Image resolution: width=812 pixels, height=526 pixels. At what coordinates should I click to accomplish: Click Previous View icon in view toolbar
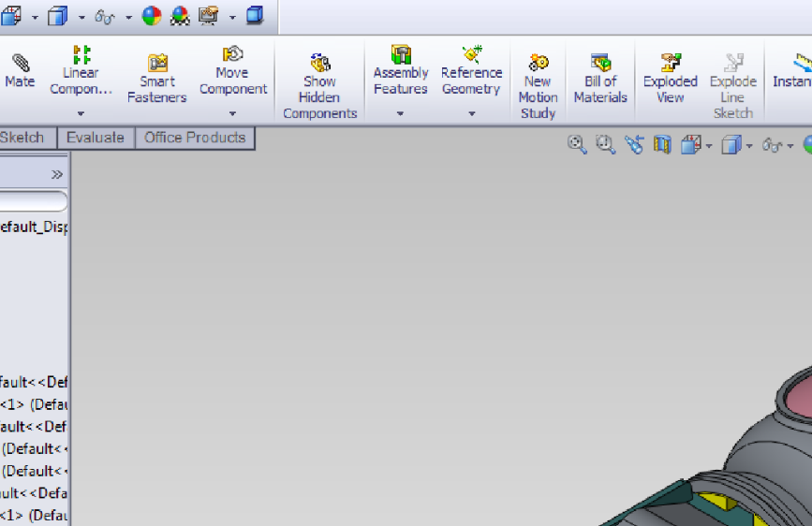tap(634, 144)
